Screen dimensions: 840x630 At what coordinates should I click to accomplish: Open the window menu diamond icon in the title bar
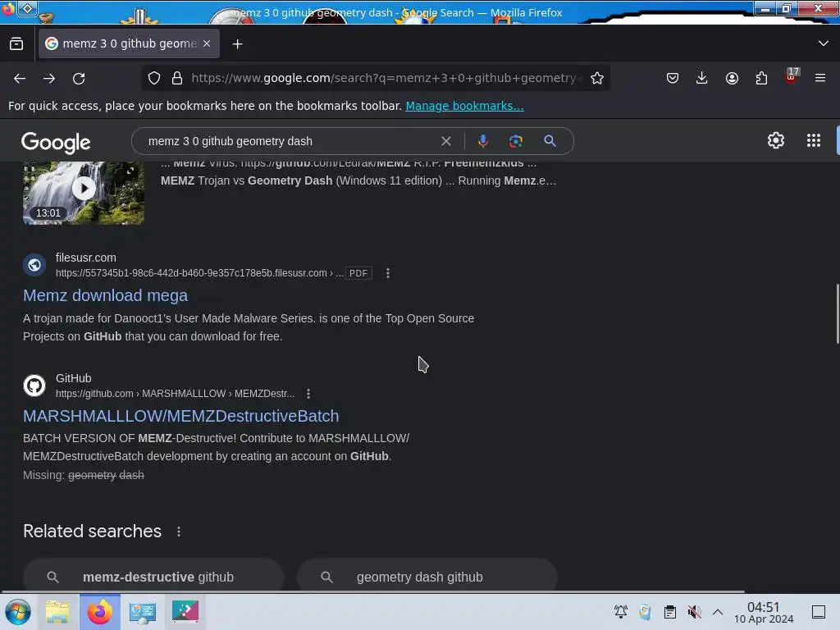(x=27, y=8)
